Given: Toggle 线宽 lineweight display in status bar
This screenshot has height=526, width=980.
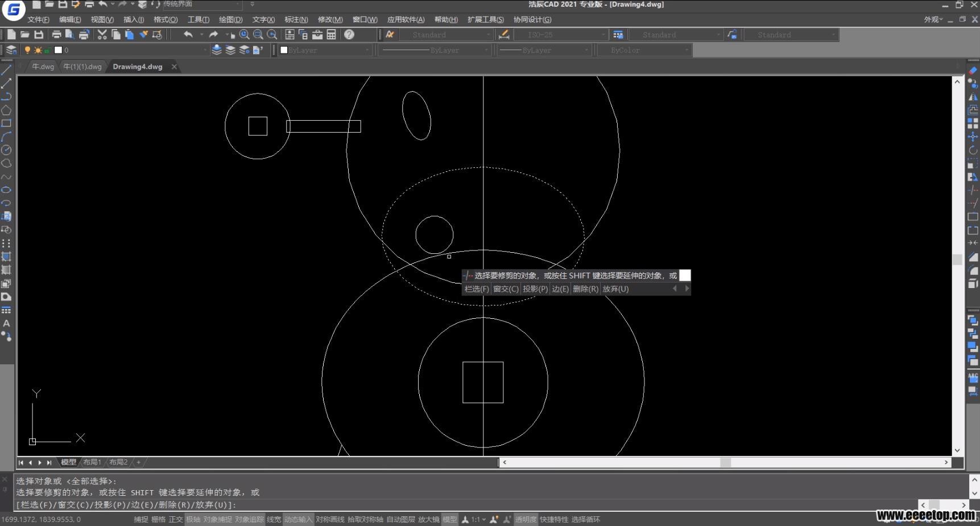Looking at the screenshot, I should click(x=274, y=519).
